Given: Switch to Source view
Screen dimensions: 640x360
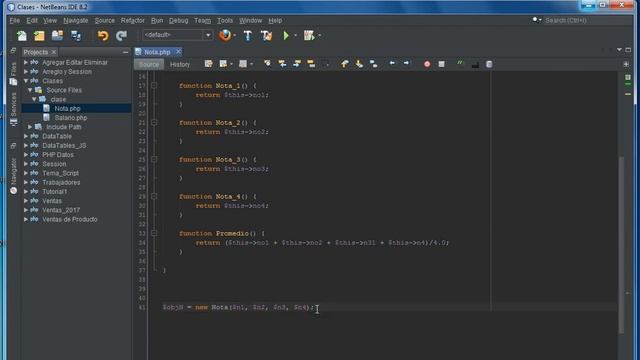Looking at the screenshot, I should (x=149, y=64).
